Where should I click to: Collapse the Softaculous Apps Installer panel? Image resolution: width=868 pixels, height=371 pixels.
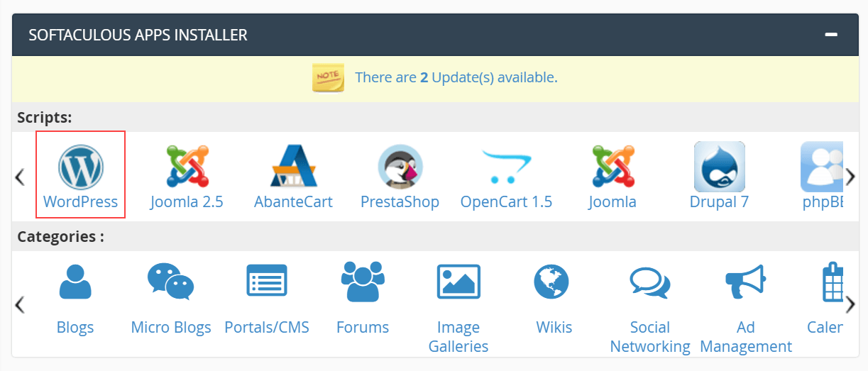click(x=831, y=34)
